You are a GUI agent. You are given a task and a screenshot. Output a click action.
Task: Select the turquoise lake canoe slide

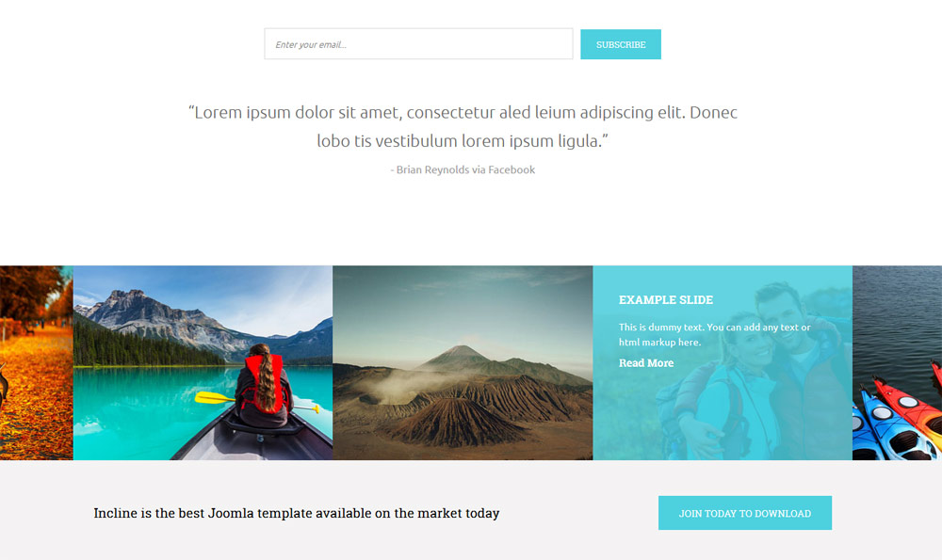coord(203,362)
